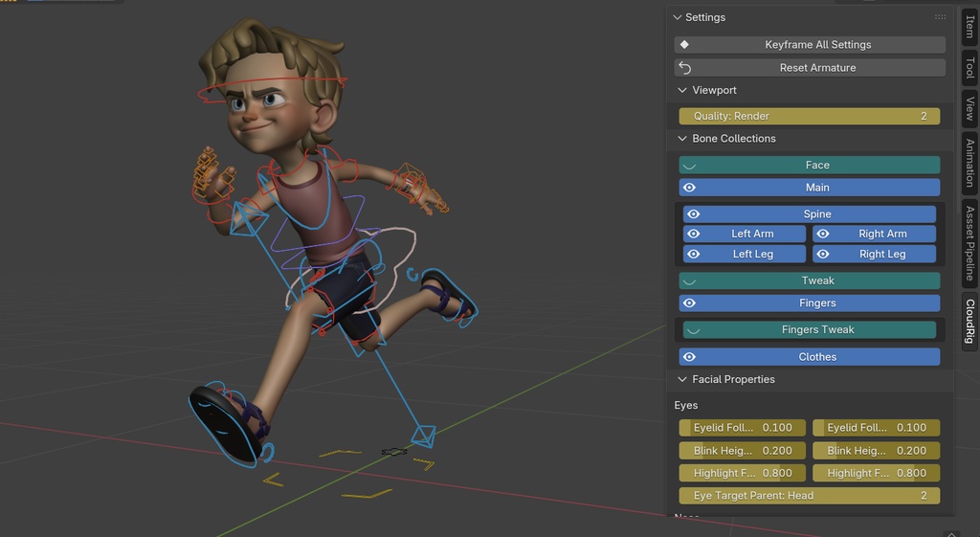Collapse the Viewport subpanel
980x537 pixels.
[682, 90]
